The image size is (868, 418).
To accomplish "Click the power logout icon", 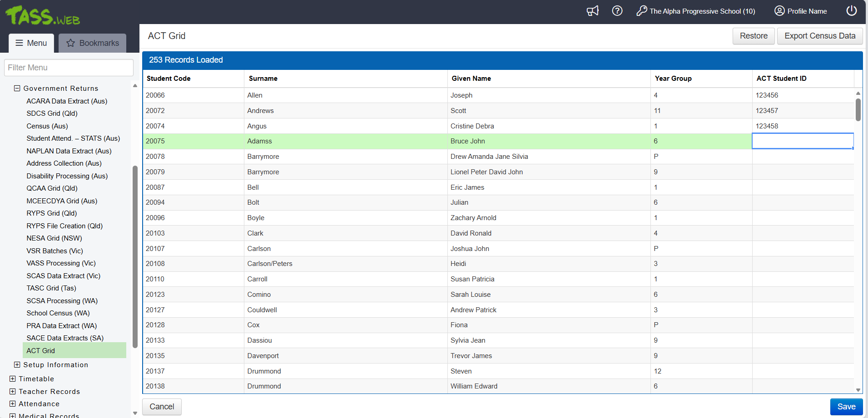I will coord(851,11).
